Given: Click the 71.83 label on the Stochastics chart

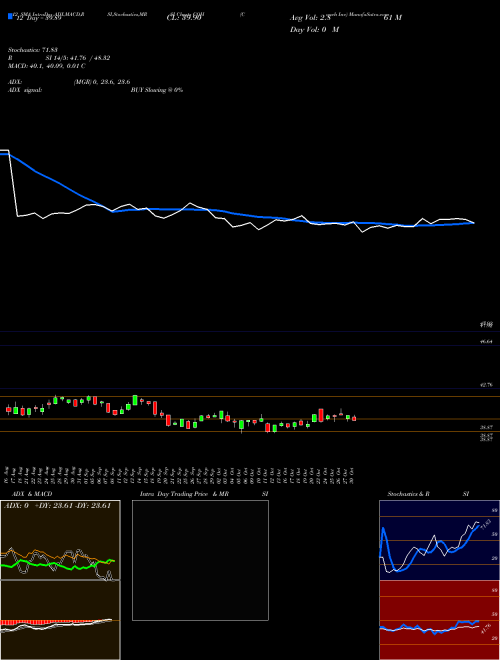Looking at the screenshot, I should pos(486,524).
